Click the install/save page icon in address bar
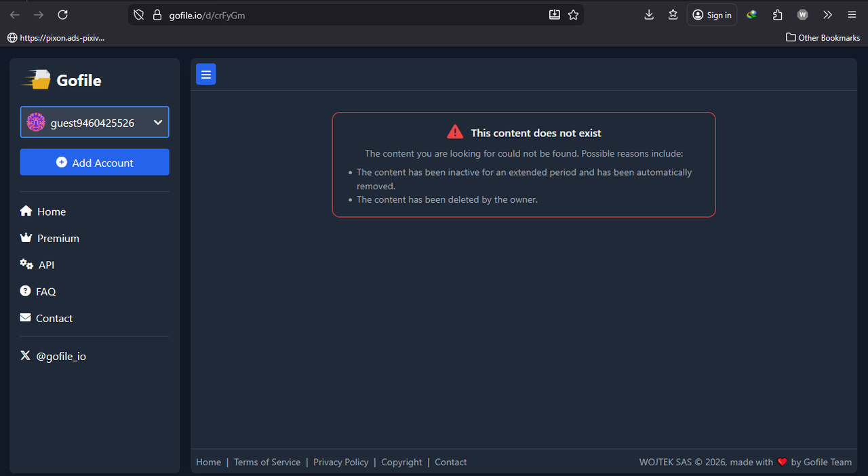Screen dimensions: 868x476 click(x=555, y=15)
